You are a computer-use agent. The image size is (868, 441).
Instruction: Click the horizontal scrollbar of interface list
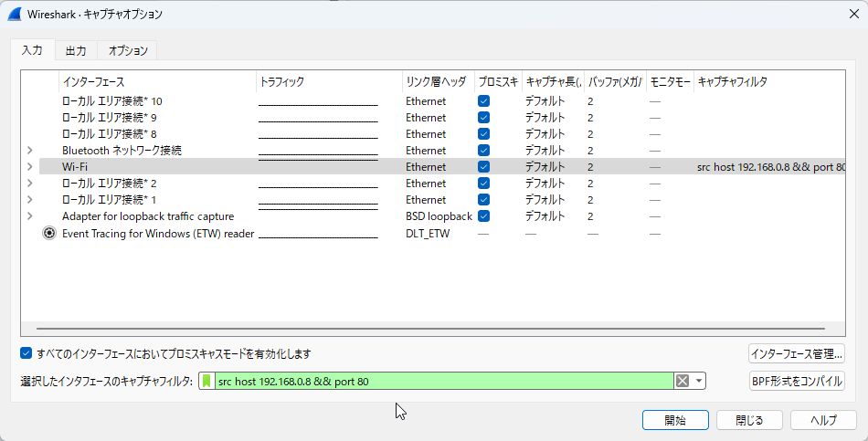[430, 329]
